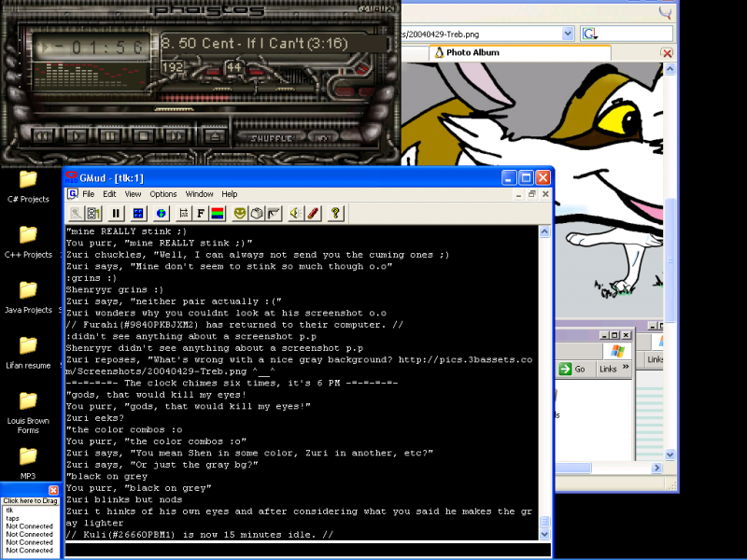Open the Options menu in GMud
This screenshot has height=560, width=747.
162,194
